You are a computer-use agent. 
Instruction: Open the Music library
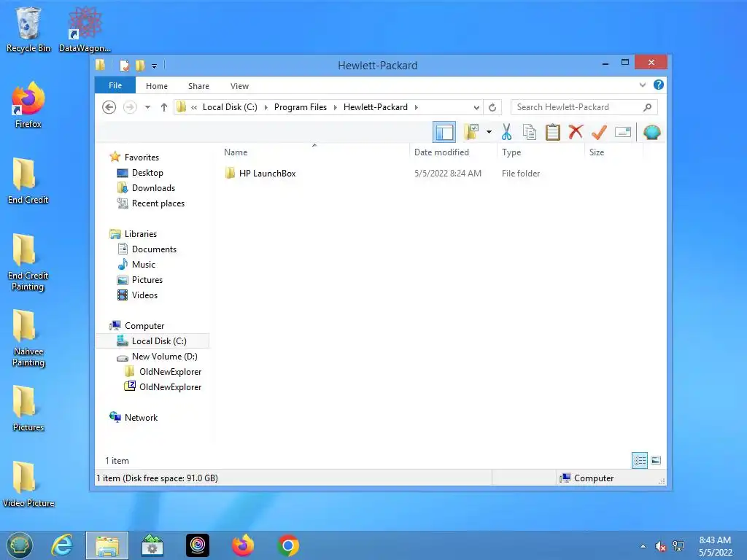[x=144, y=264]
